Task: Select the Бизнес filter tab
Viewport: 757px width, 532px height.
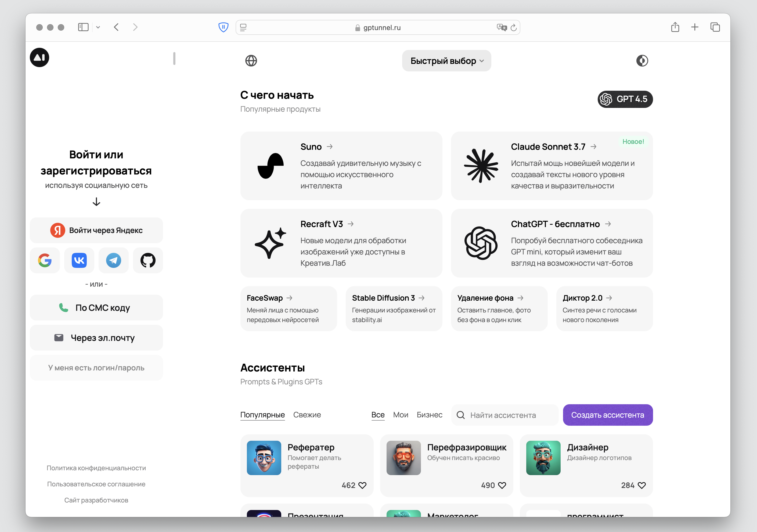Action: pyautogui.click(x=429, y=414)
